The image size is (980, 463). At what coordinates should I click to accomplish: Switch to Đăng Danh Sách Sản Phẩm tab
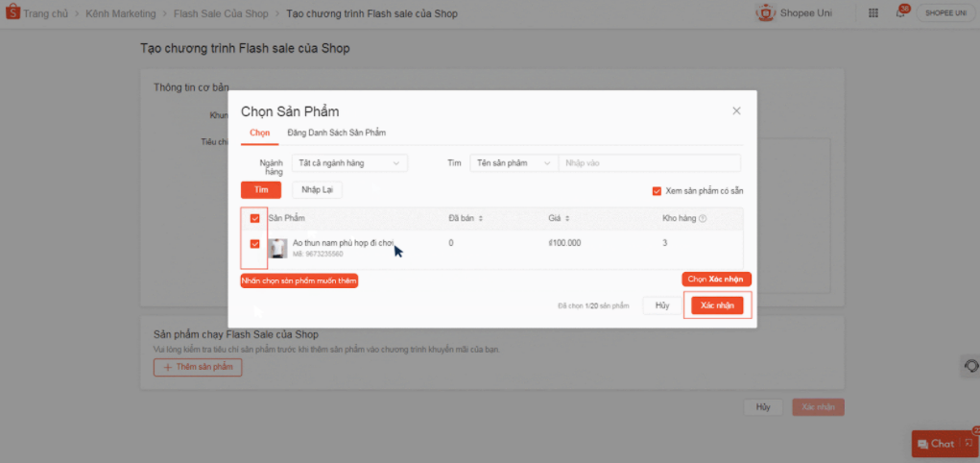pyautogui.click(x=336, y=133)
